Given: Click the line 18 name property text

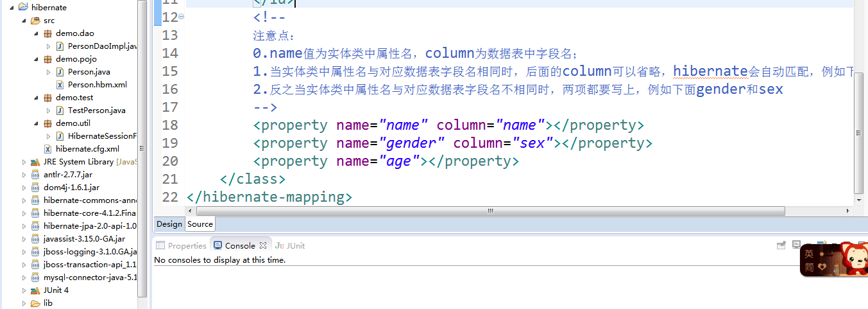Looking at the screenshot, I should (448, 125).
